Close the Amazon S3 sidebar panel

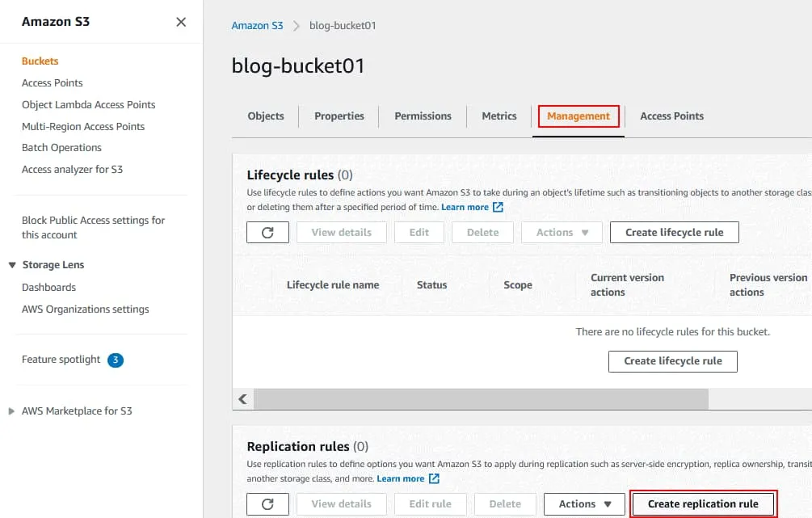181,22
